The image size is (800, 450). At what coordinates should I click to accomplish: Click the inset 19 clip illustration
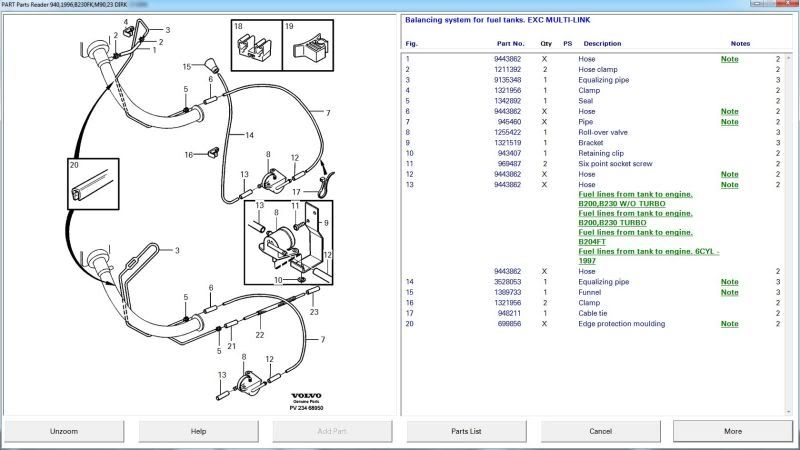tap(306, 47)
